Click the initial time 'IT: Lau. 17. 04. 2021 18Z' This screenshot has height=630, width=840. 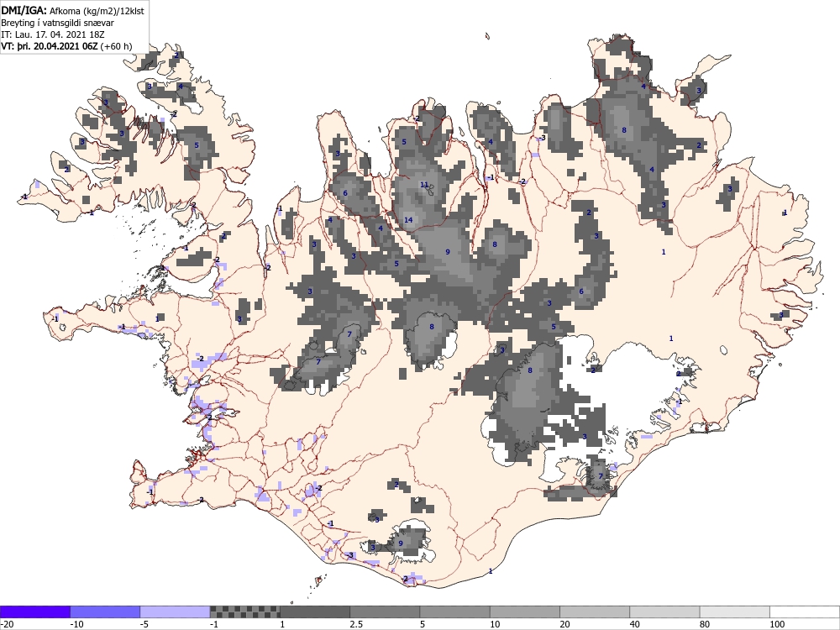point(52,34)
